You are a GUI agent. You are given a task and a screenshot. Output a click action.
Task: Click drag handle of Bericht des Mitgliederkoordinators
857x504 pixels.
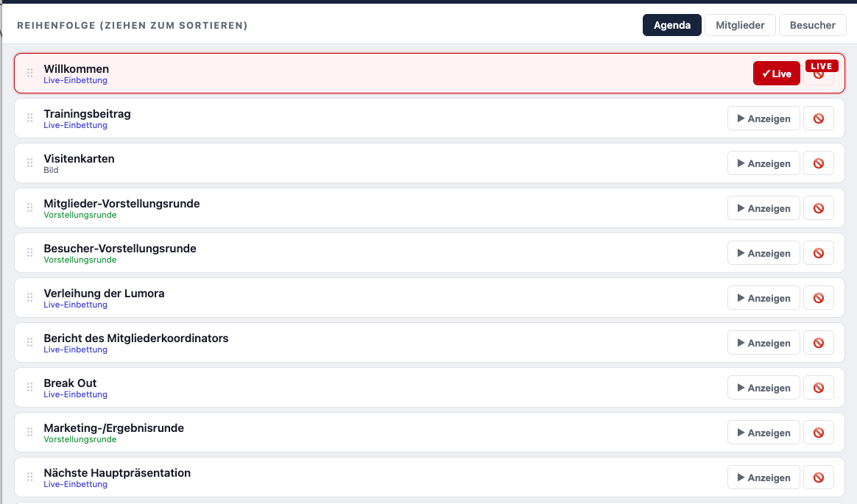tap(30, 342)
